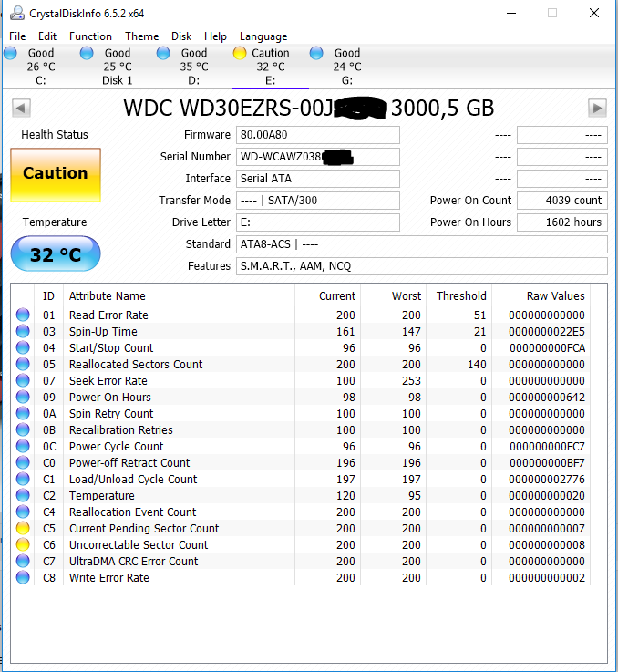The width and height of the screenshot is (618, 672).
Task: Open the Help menu
Action: [x=215, y=36]
